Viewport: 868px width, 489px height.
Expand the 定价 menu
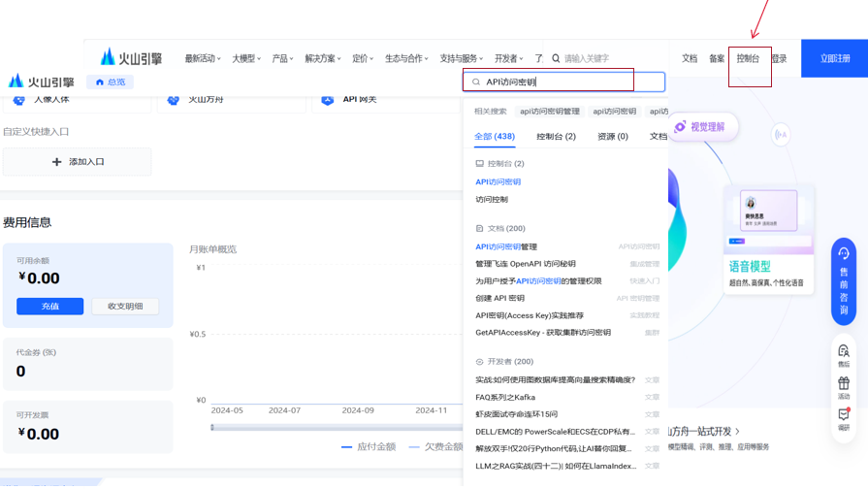tap(363, 58)
